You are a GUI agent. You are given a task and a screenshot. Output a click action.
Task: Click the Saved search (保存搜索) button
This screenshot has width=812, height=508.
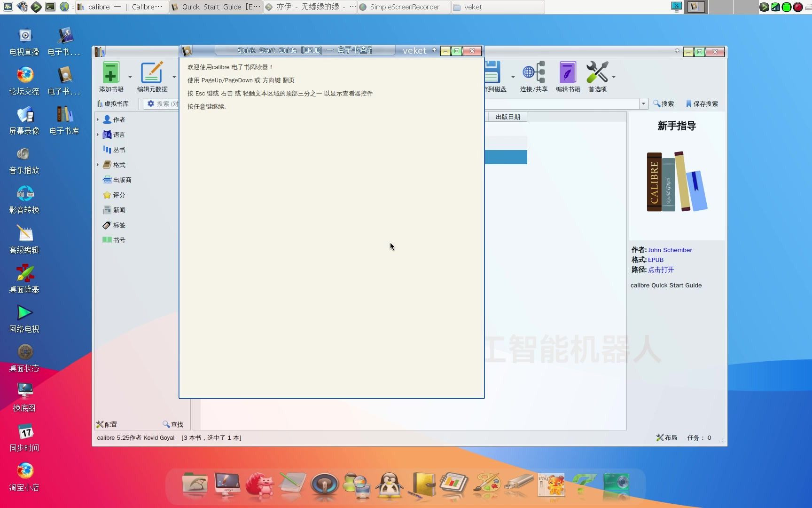point(702,103)
